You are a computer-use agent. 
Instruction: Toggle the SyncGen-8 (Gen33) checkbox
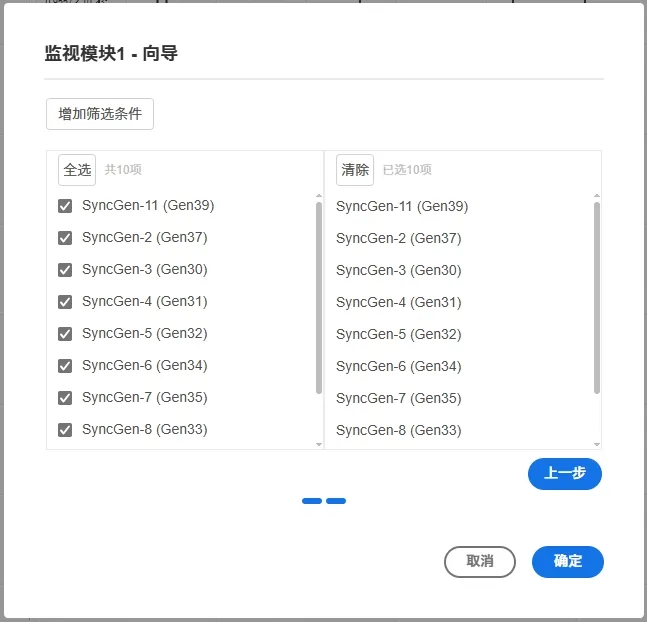[65, 430]
